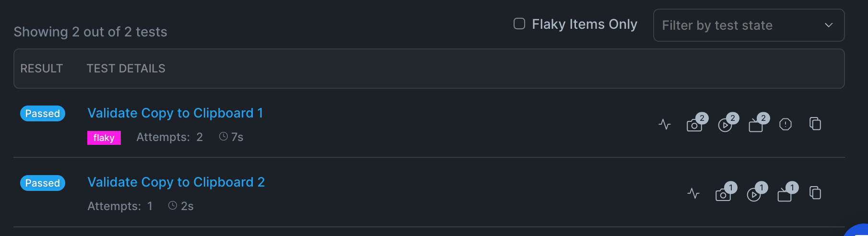Copy icon for Validate Copy to Clipboard 1
This screenshot has height=236, width=868.
pyautogui.click(x=815, y=124)
